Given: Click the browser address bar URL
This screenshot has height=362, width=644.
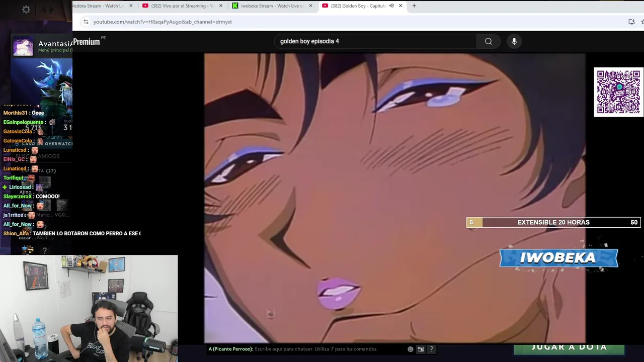Looking at the screenshot, I should (x=163, y=22).
